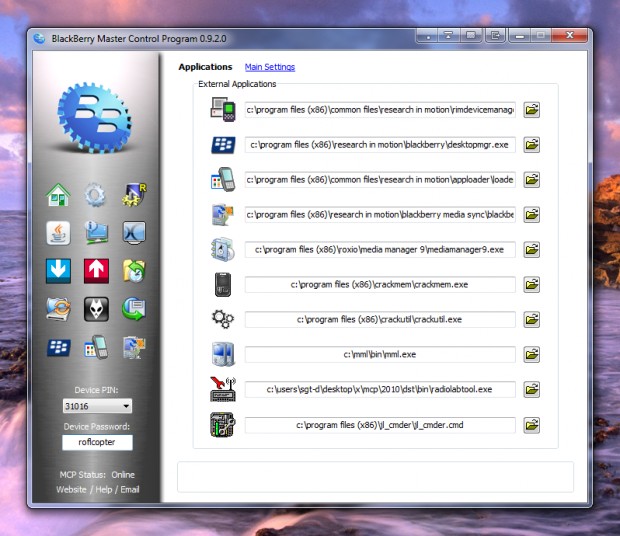Launch BlackBerry Desktop Manager from sidebar

pyautogui.click(x=58, y=347)
